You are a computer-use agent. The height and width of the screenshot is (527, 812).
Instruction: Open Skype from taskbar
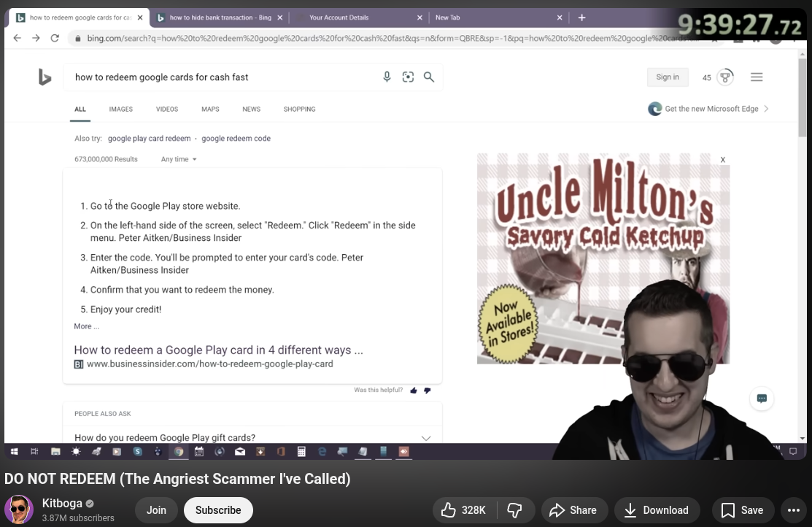tap(137, 452)
